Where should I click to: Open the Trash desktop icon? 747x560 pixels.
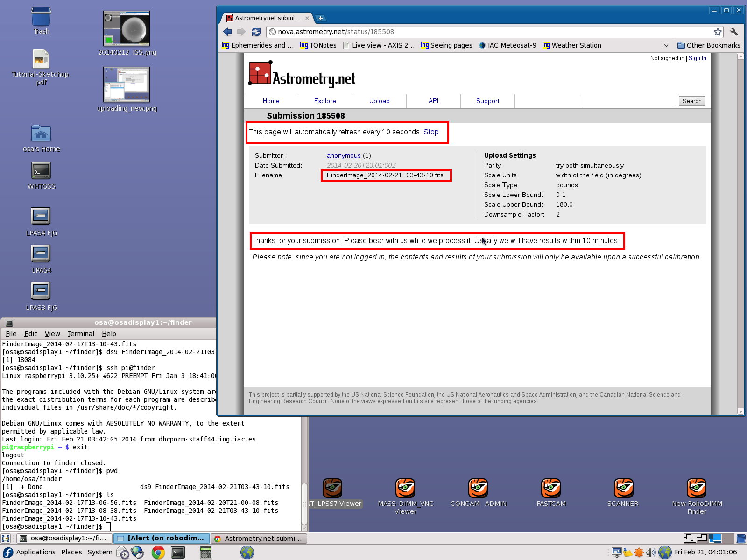coord(41,19)
